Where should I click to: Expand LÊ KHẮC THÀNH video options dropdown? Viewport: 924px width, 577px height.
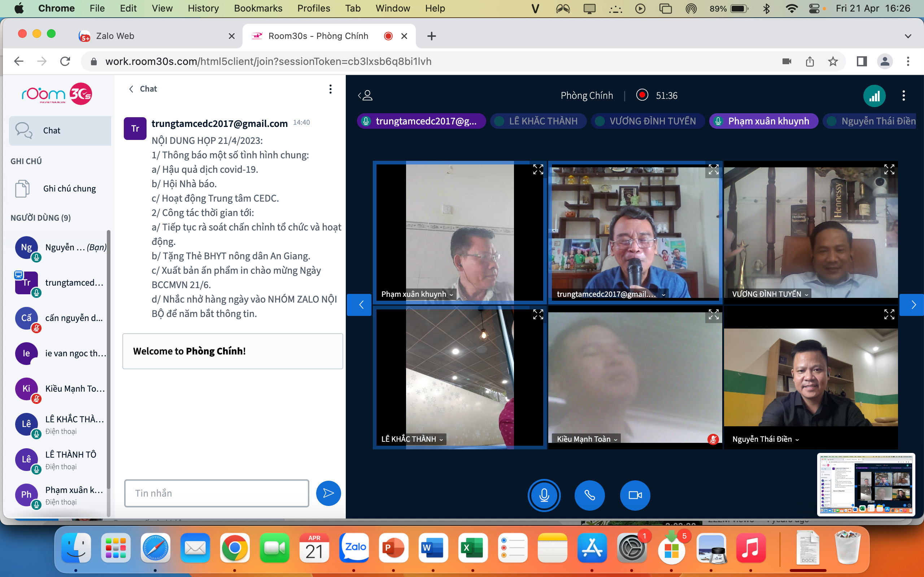pyautogui.click(x=443, y=438)
